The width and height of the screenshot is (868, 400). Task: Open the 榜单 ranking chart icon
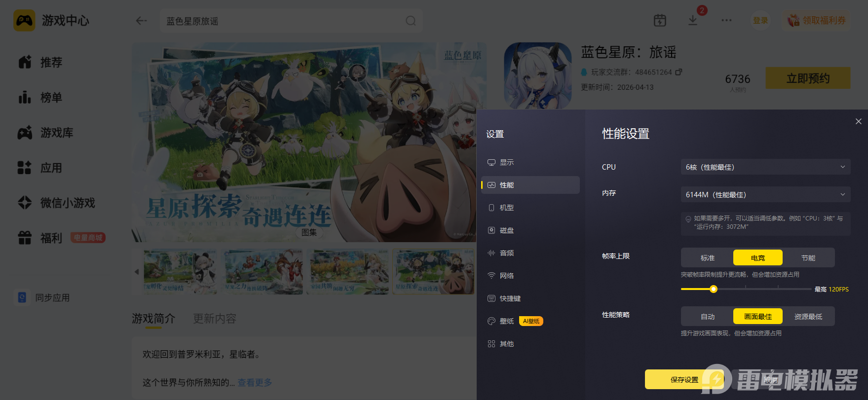point(25,97)
